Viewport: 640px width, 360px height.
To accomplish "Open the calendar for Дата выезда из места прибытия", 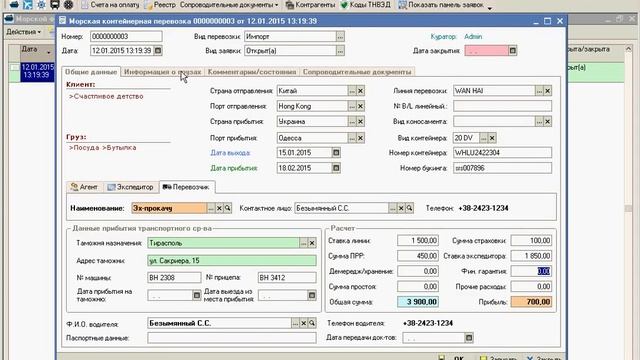I will click(312, 295).
